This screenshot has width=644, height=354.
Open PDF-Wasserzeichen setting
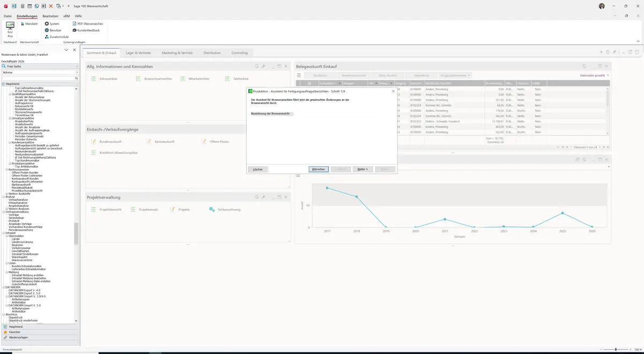(x=88, y=24)
